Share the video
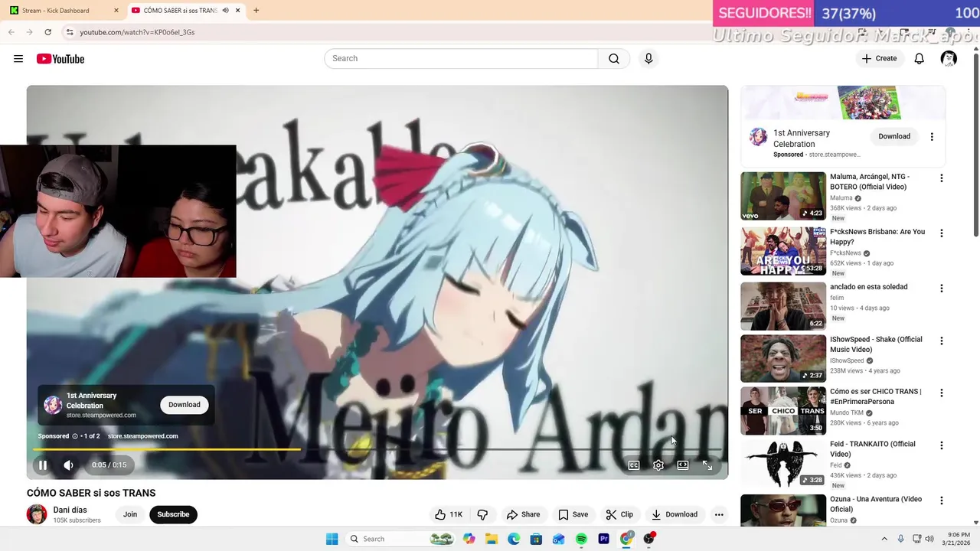This screenshot has width=980, height=551. 524,514
